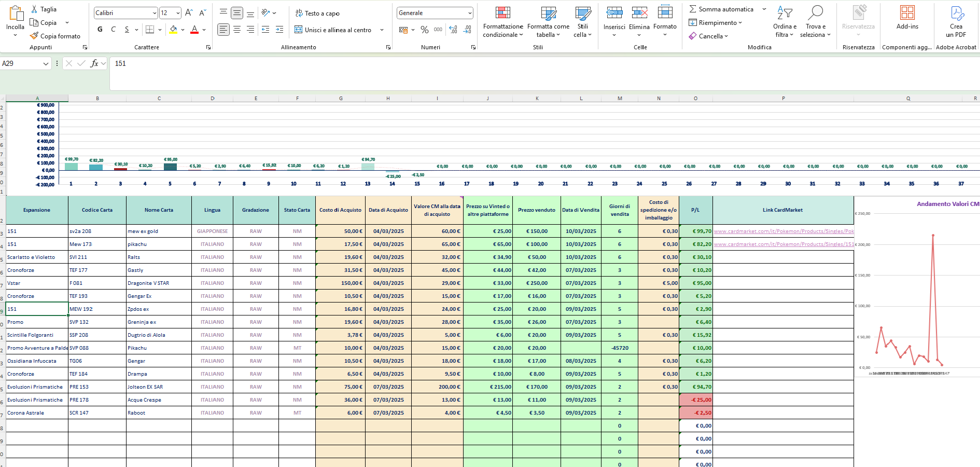Toggle vertical middle alignment

237,12
